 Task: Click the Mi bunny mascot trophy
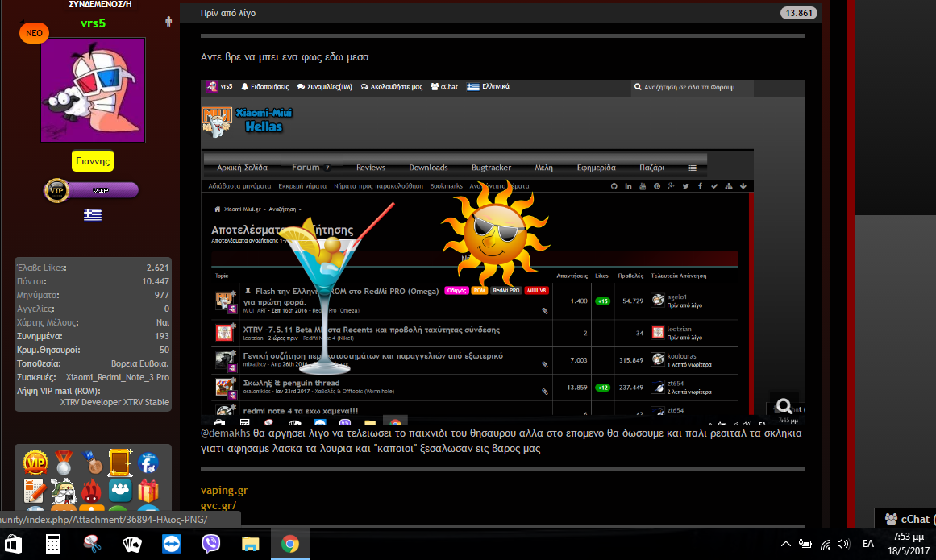tap(63, 491)
